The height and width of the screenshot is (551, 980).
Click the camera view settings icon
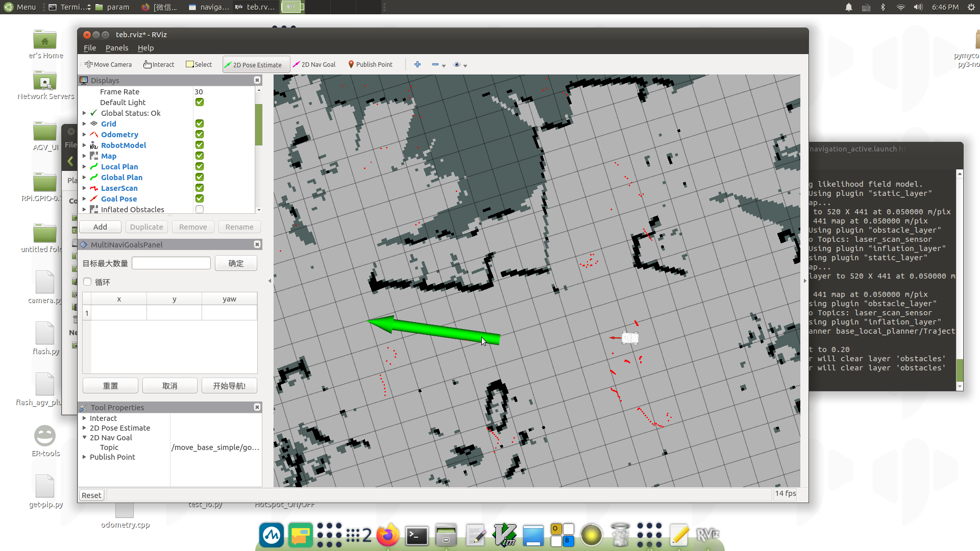[x=456, y=64]
